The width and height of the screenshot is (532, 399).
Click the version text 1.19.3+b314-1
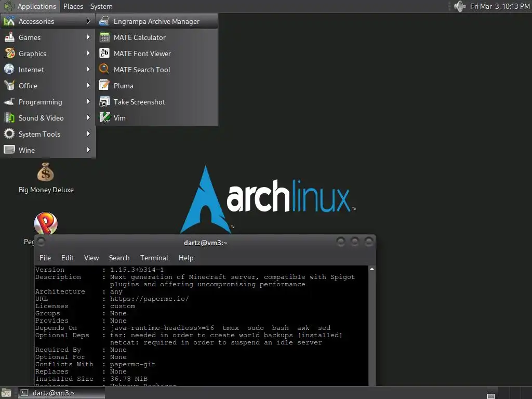coord(137,270)
